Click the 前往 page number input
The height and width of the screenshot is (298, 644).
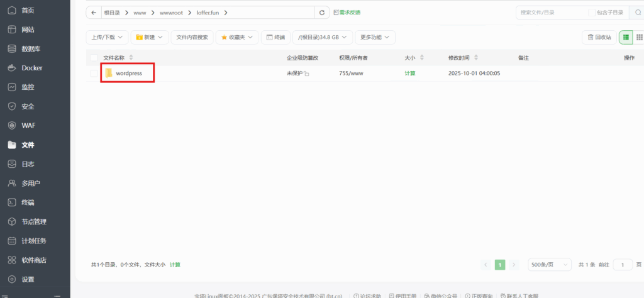623,265
